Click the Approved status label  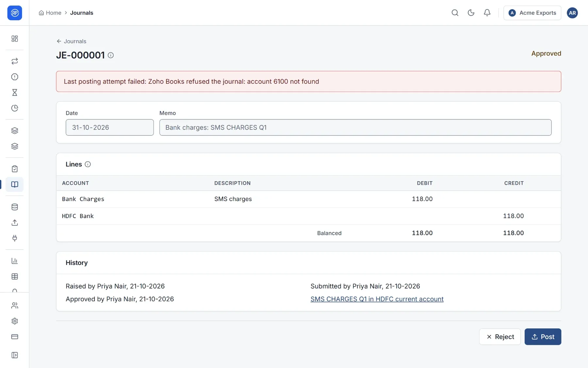click(x=546, y=53)
